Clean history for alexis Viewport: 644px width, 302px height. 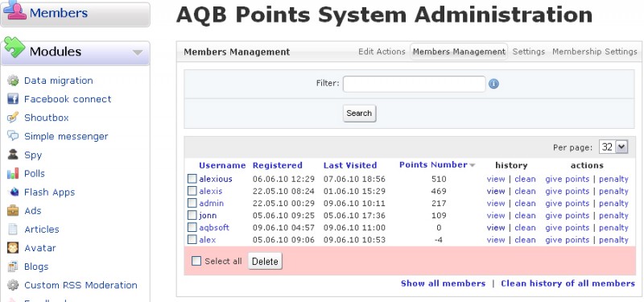[x=525, y=192]
